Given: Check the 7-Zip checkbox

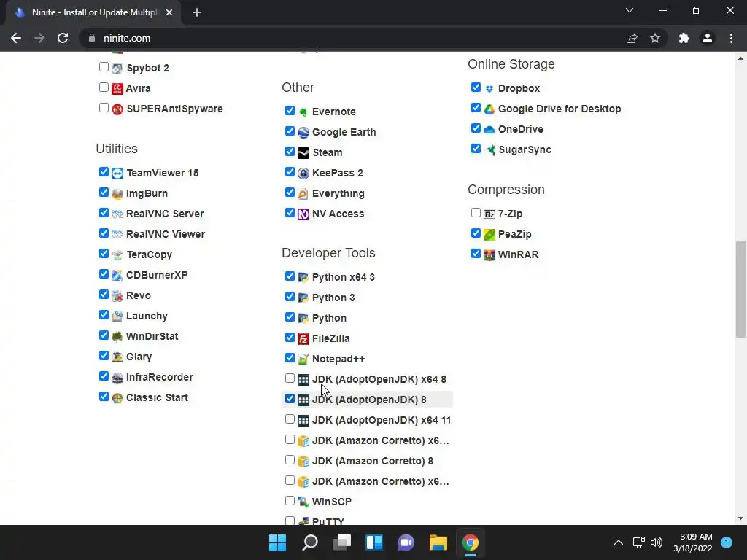Looking at the screenshot, I should (x=476, y=213).
